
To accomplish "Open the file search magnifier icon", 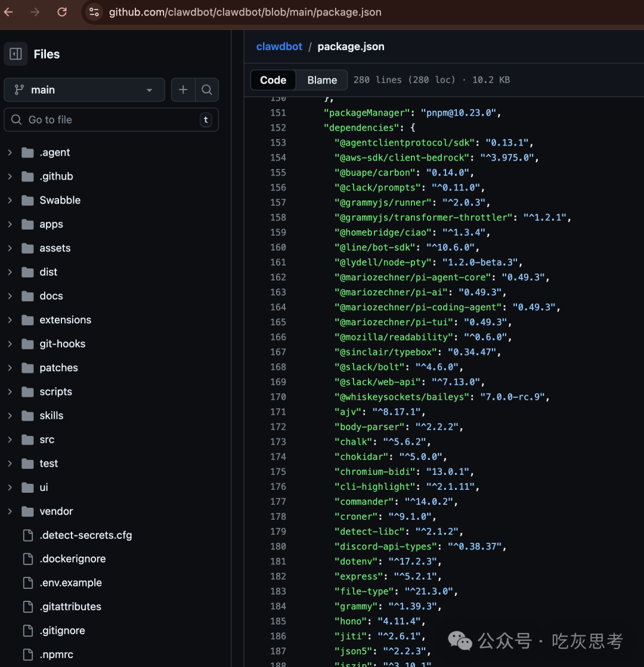I will coord(207,89).
